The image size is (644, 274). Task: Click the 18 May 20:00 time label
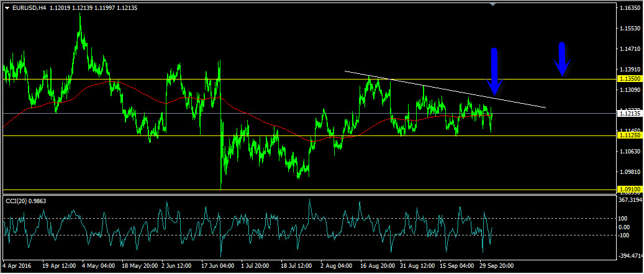coord(139,266)
